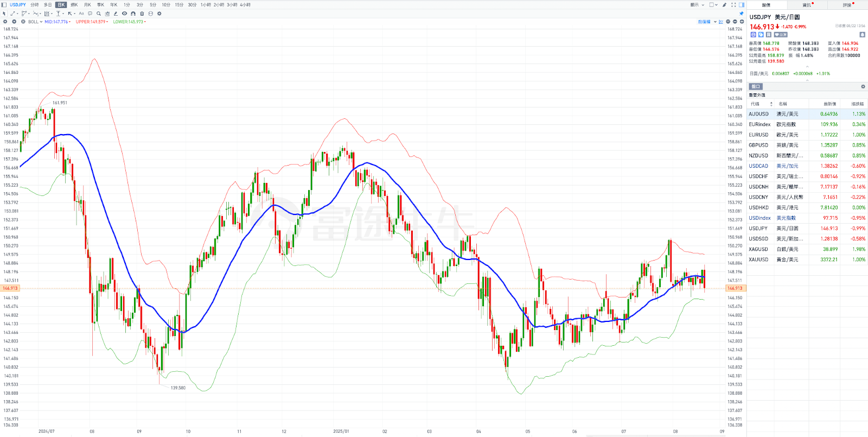This screenshot has width=868, height=437.
Task: Add a comment bubble annotation
Action: click(x=90, y=14)
